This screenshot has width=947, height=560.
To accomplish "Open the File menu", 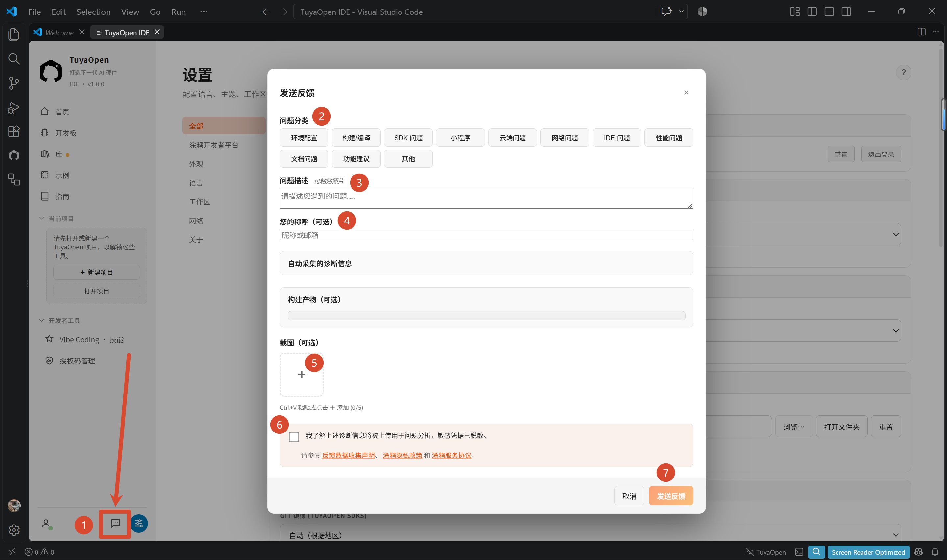I will [34, 12].
